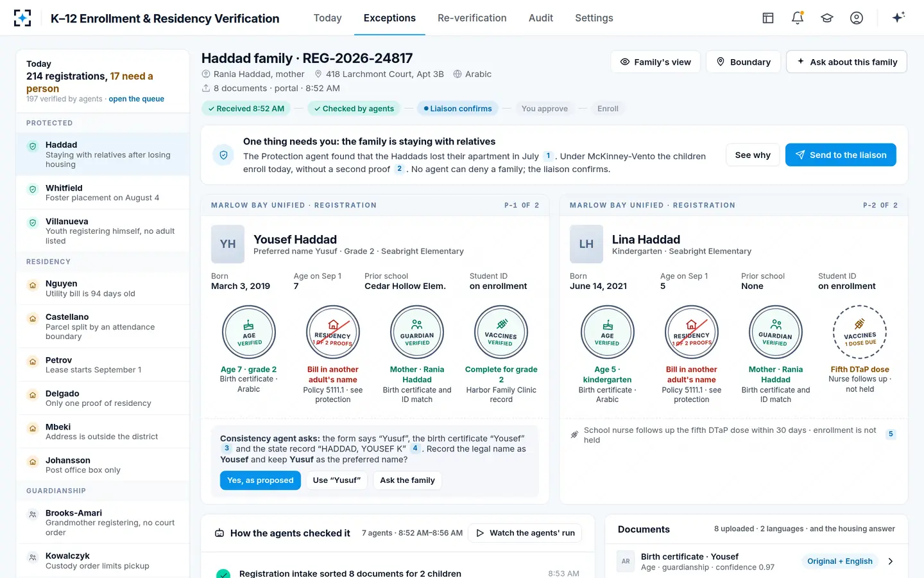
Task: Click the YH avatar for Yousef
Action: coord(228,244)
